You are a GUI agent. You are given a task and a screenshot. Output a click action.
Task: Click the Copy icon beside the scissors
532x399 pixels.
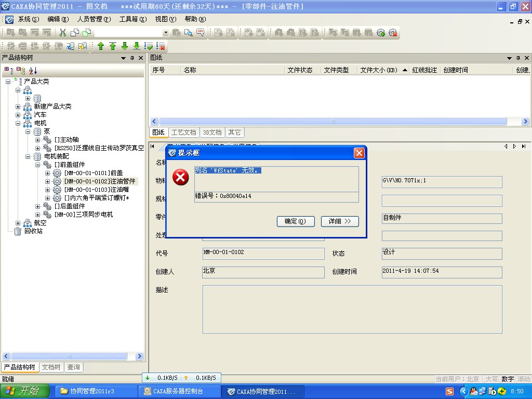click(x=75, y=33)
